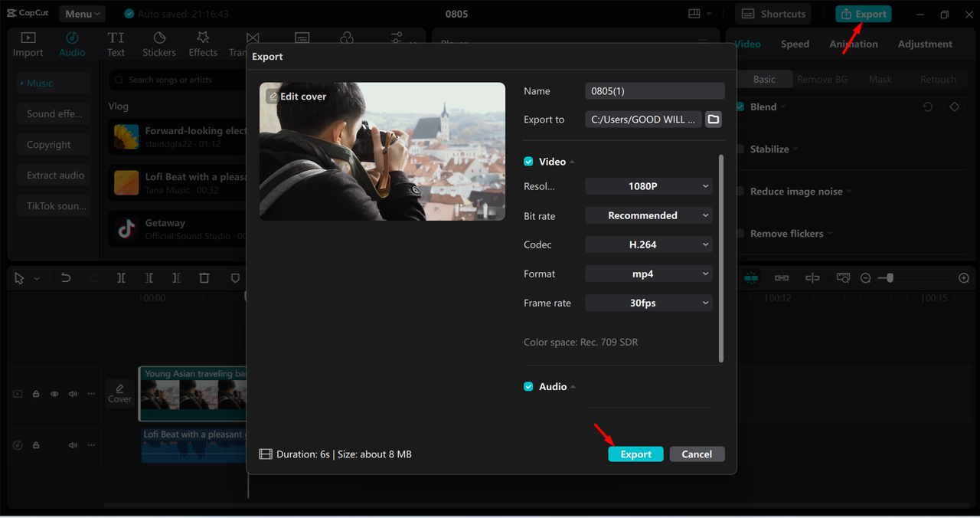The width and height of the screenshot is (980, 518).
Task: Click the timeline zoom slider handle
Action: coord(889,278)
